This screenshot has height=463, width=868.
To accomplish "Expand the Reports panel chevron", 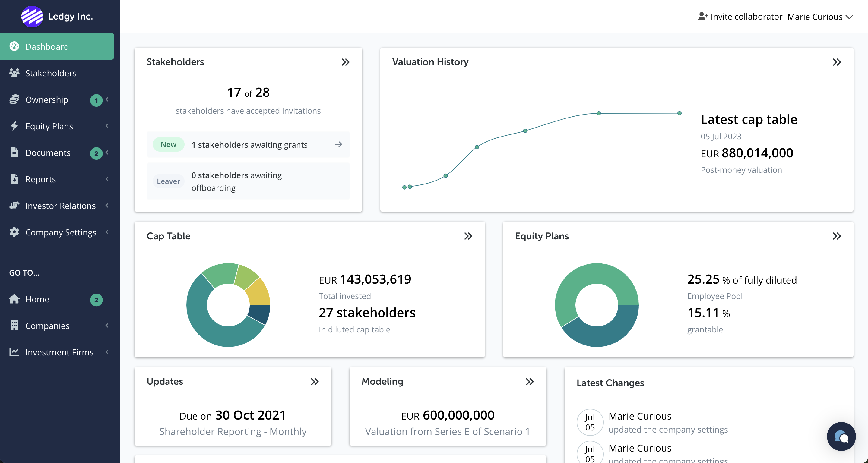I will (x=107, y=178).
